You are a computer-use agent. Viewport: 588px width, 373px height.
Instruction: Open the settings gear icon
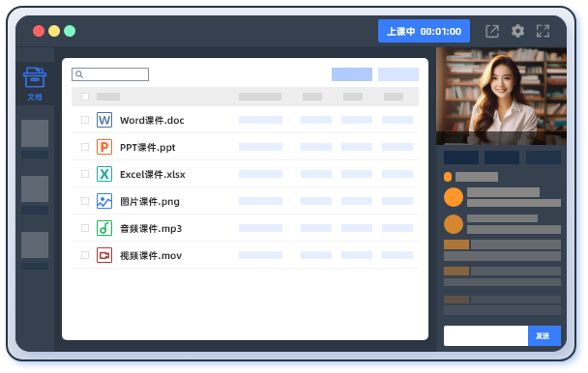click(517, 31)
